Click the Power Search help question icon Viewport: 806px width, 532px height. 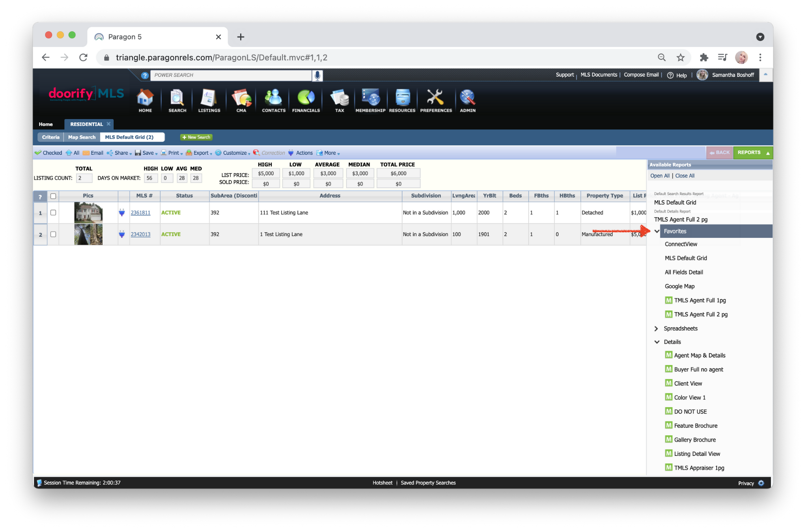coord(145,75)
